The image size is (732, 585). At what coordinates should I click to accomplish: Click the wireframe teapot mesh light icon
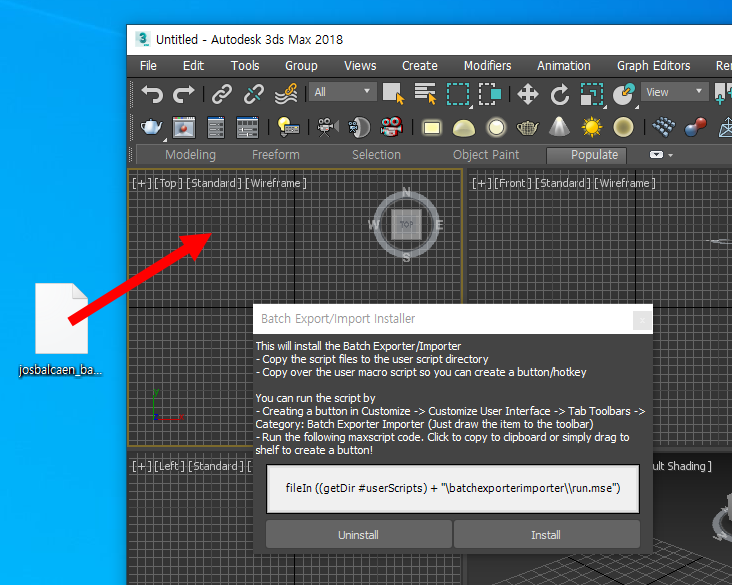coord(528,127)
